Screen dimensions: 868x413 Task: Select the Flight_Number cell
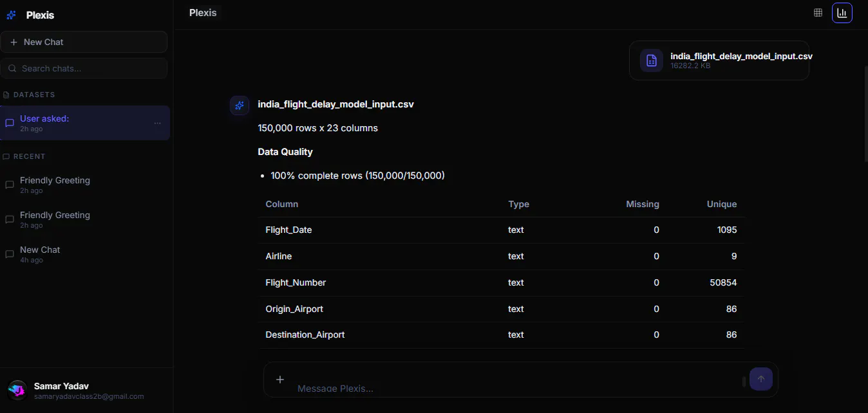tap(296, 282)
